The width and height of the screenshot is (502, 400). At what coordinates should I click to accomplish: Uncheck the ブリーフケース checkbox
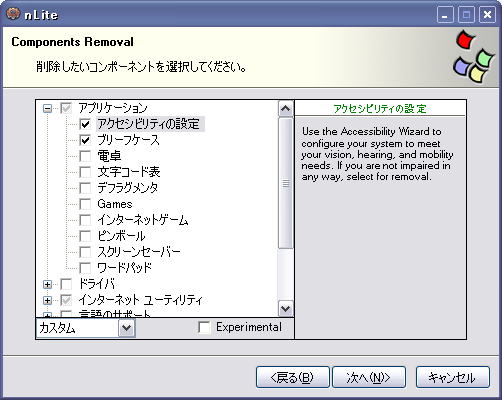tap(85, 140)
